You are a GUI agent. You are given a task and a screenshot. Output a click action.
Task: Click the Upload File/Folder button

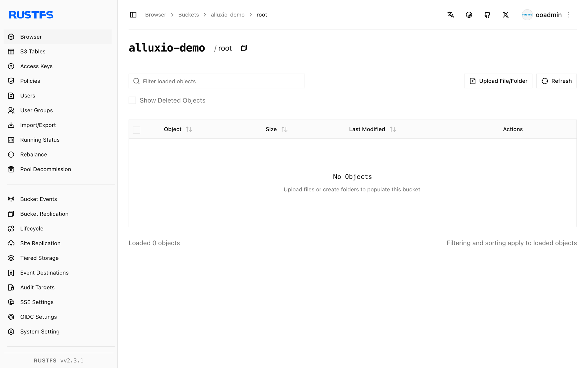point(498,81)
